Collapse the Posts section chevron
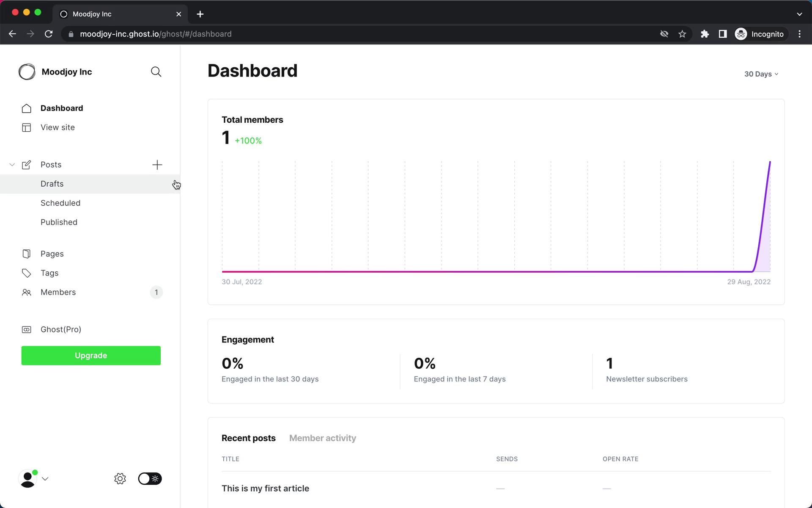812x508 pixels. [x=12, y=165]
